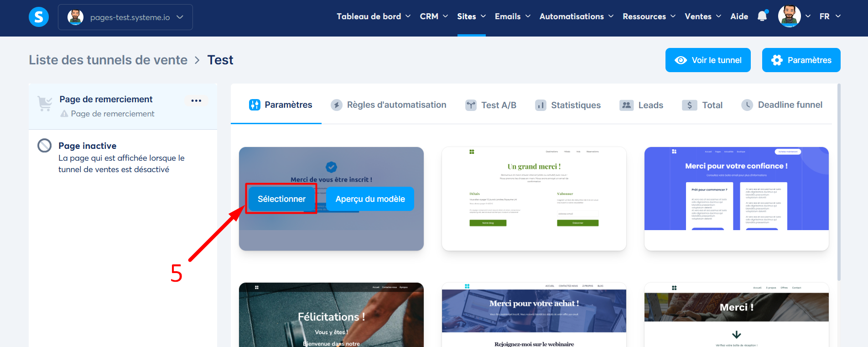Click the warning triangle beside Page de remerciement

click(64, 114)
